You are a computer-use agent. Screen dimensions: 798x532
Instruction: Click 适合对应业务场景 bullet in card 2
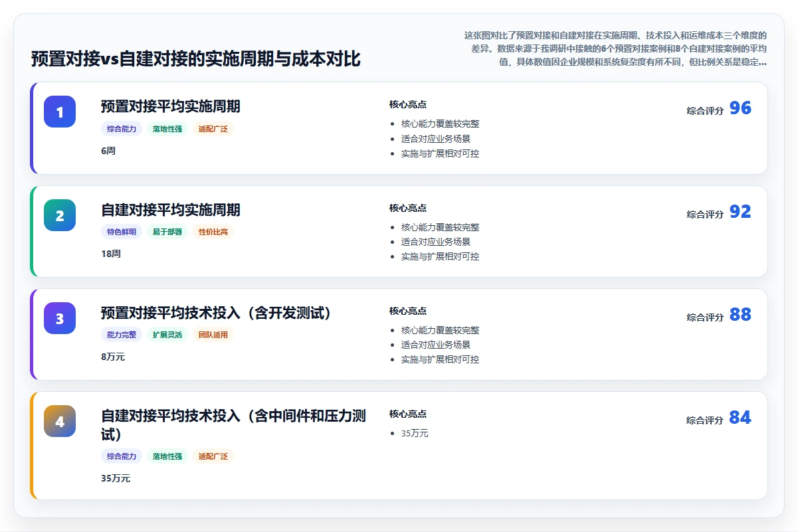coord(436,242)
